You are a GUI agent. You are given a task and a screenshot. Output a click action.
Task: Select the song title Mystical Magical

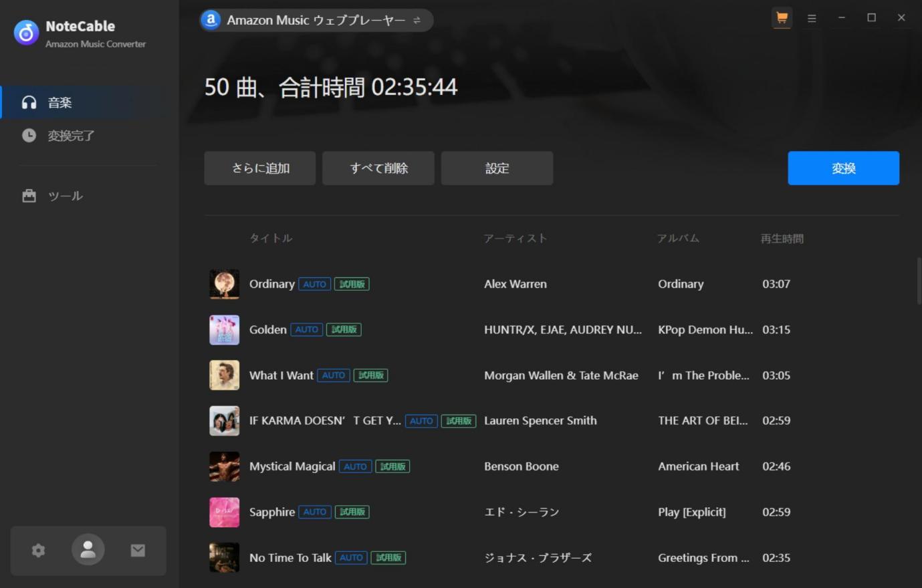[x=292, y=466]
